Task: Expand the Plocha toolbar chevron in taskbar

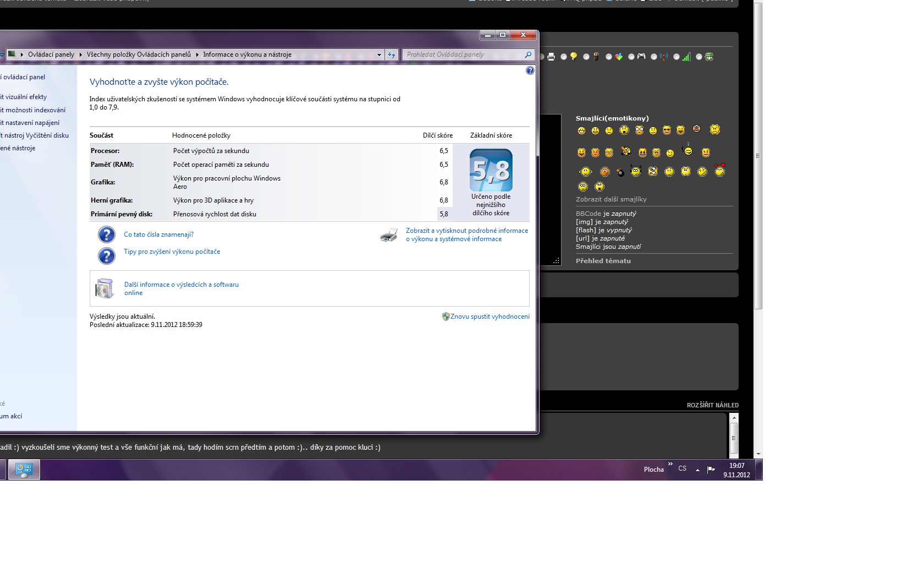Action: (x=670, y=465)
